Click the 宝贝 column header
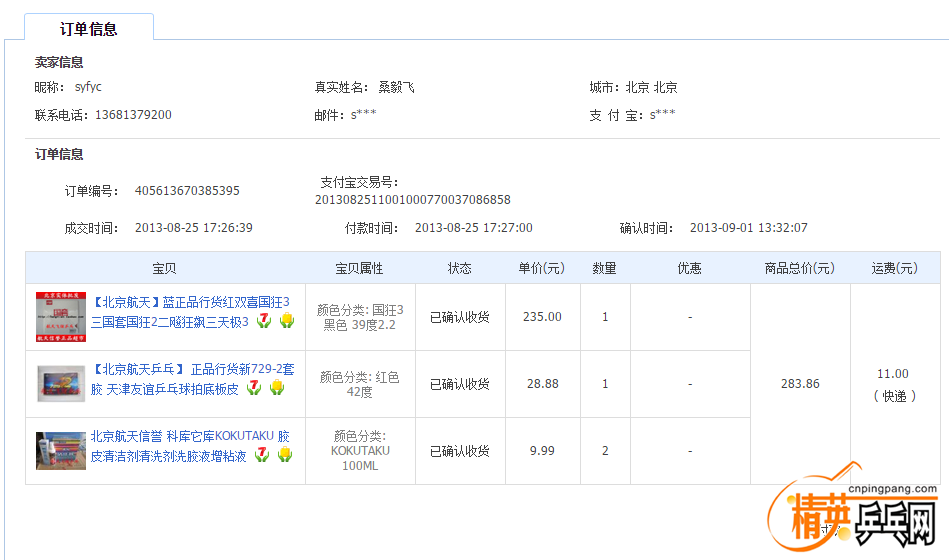The width and height of the screenshot is (949, 560). tap(164, 268)
